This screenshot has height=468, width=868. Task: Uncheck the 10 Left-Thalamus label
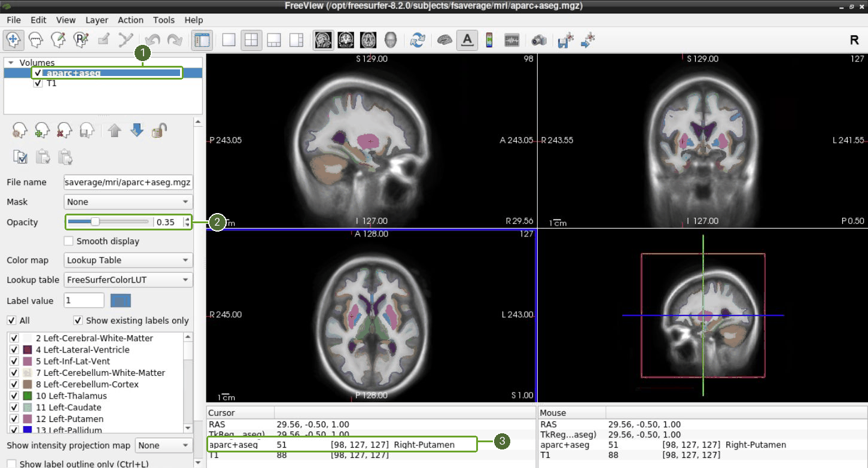tap(14, 396)
